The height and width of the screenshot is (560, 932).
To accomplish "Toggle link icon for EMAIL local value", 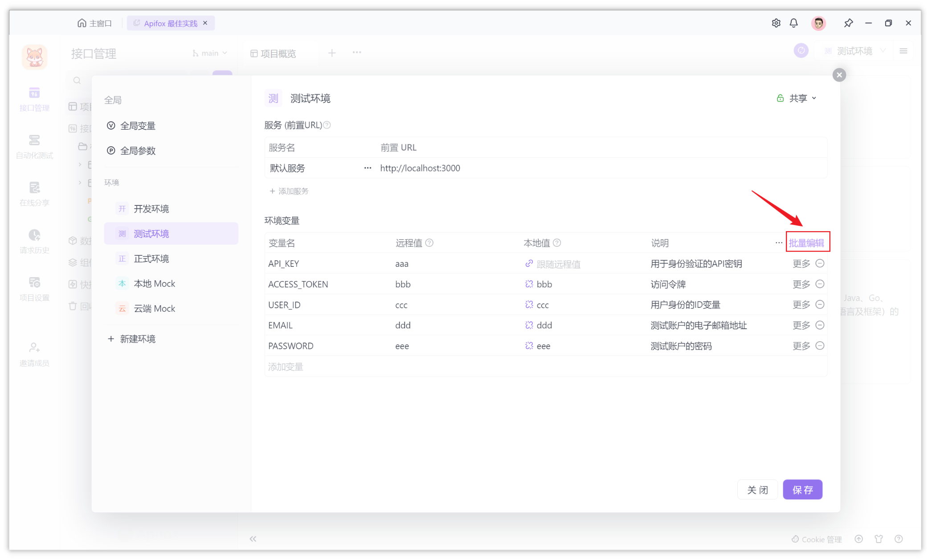I will (529, 325).
